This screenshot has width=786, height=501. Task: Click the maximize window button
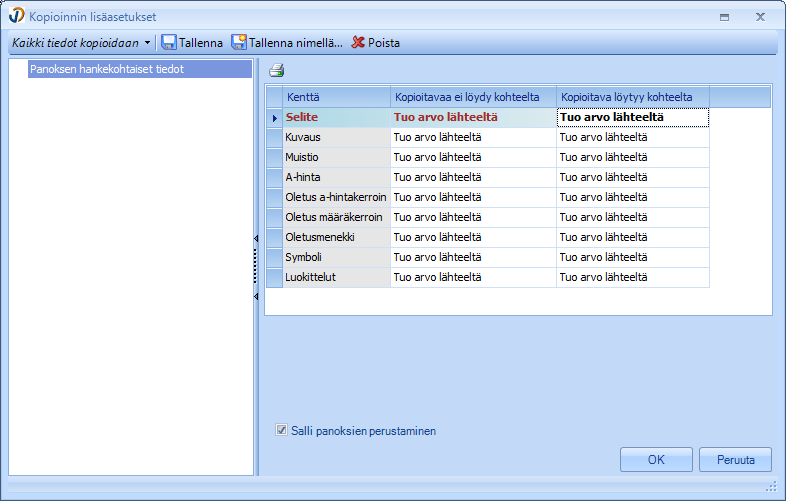[724, 17]
